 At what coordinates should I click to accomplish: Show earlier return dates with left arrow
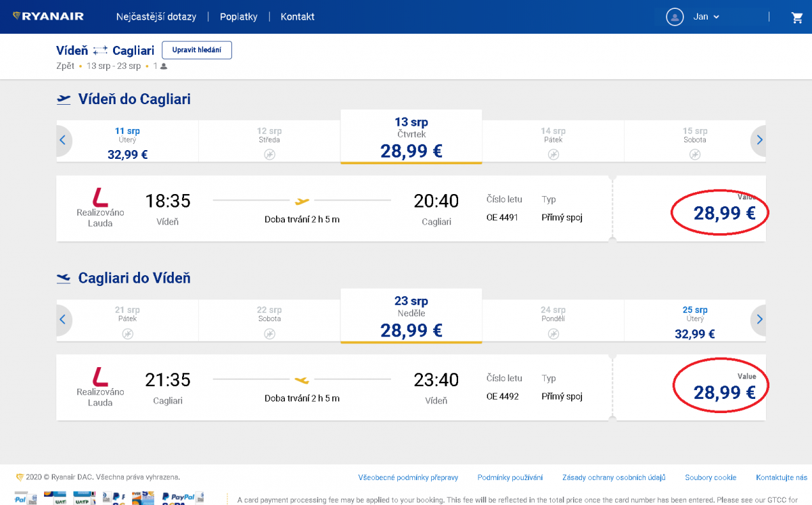pos(63,319)
